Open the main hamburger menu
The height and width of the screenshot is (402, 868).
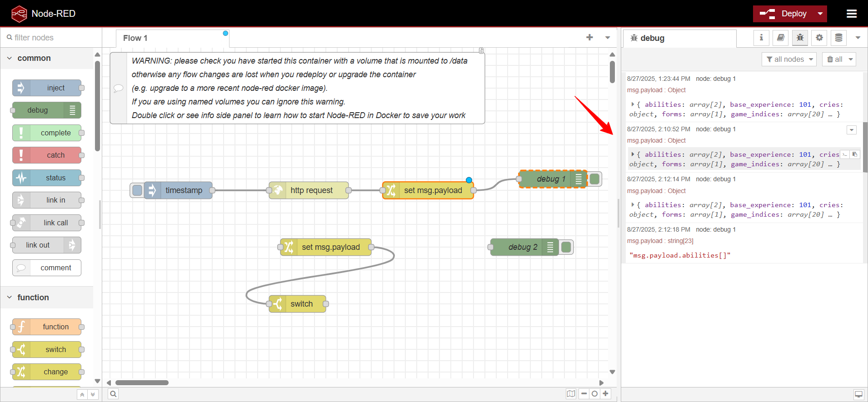point(852,14)
